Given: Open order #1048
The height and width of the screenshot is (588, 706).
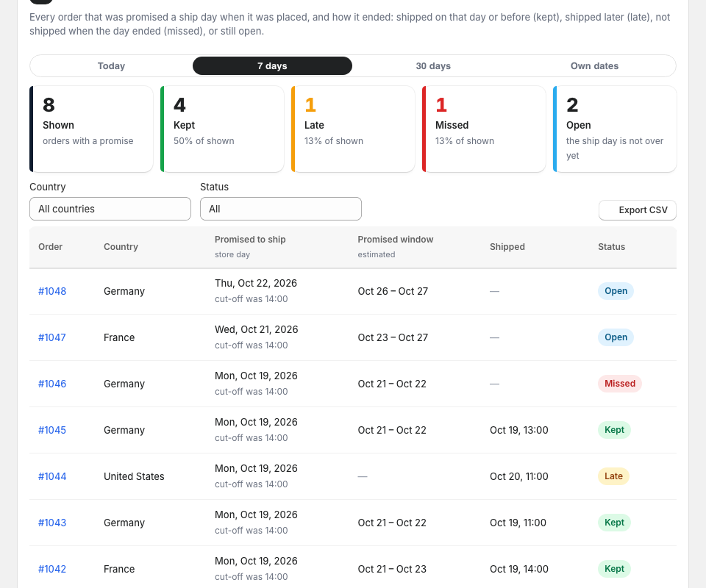Looking at the screenshot, I should click(x=52, y=291).
